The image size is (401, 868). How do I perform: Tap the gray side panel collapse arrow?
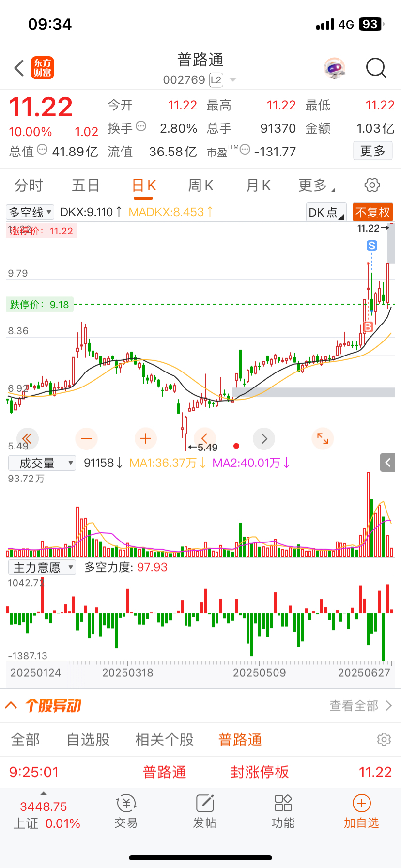tap(387, 463)
